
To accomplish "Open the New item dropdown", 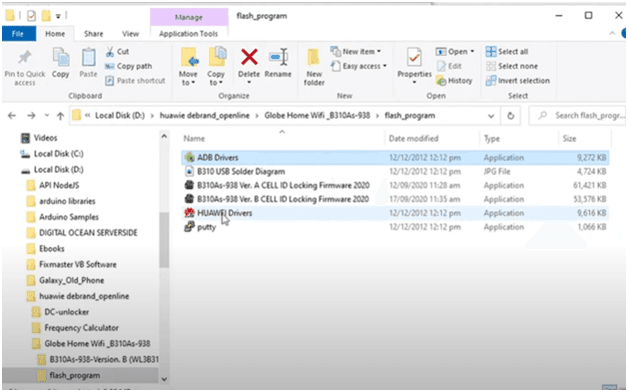I will click(x=356, y=52).
